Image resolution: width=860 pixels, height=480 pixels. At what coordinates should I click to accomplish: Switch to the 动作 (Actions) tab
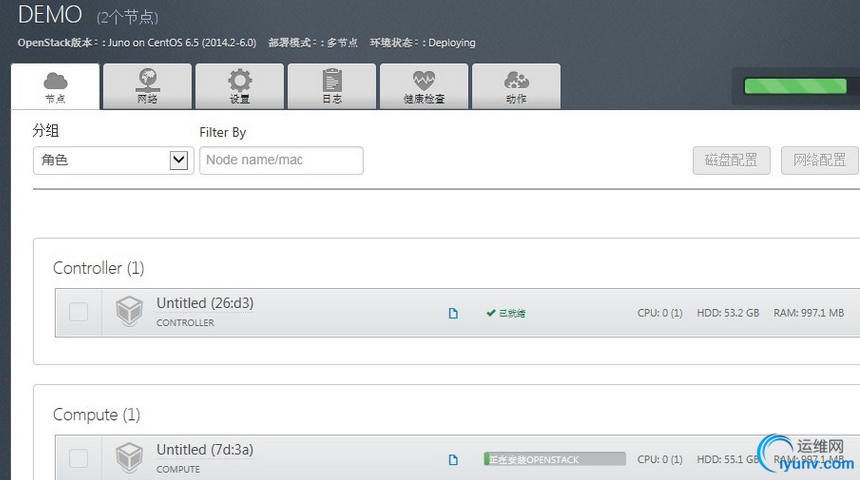pyautogui.click(x=516, y=87)
